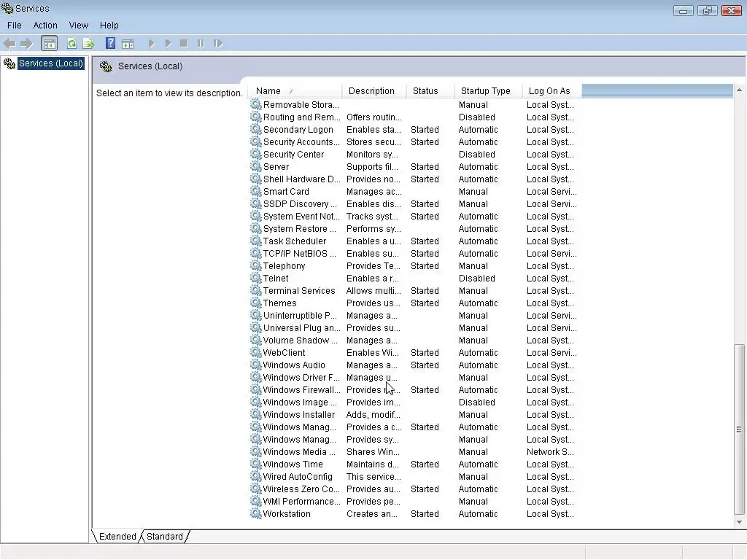Select the TCP/IP NetBIOS service
The image size is (747, 560).
coord(300,253)
